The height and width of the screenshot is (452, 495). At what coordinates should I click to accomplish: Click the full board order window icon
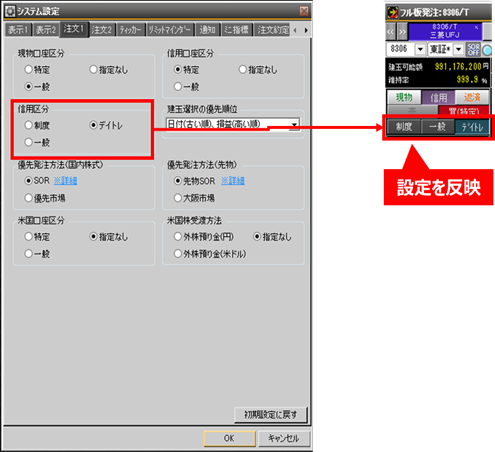coord(392,13)
